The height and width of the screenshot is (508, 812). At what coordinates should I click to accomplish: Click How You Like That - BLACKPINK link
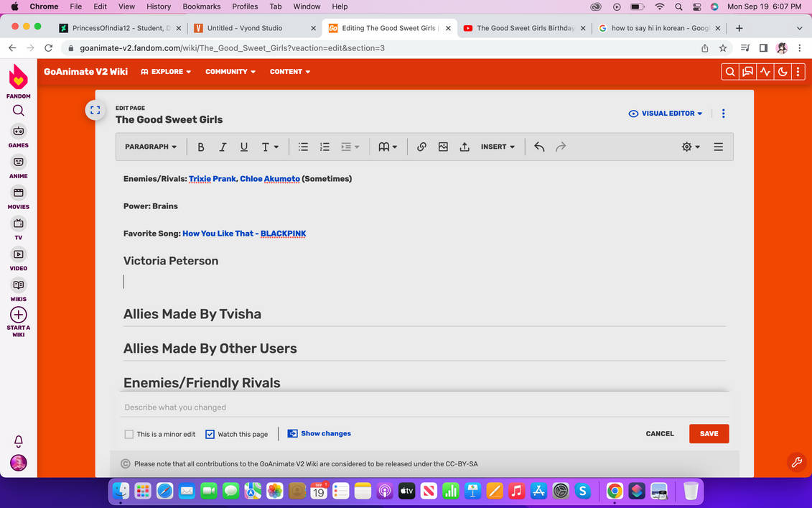[244, 234]
